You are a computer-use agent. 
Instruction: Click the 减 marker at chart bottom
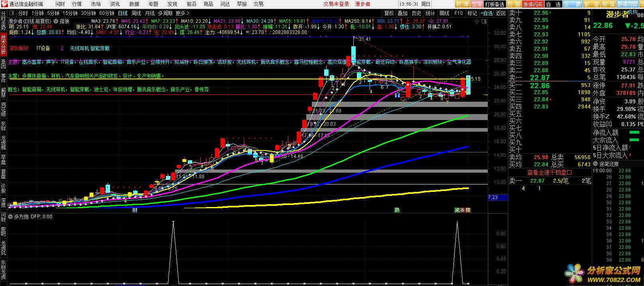click(457, 210)
